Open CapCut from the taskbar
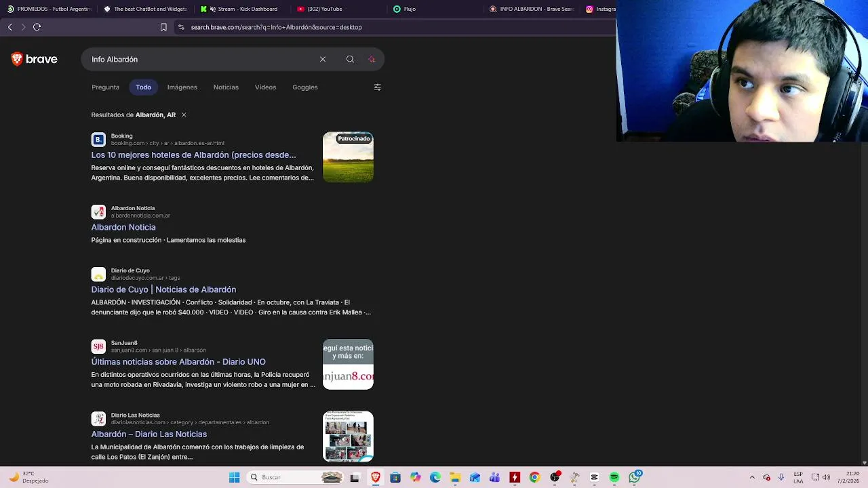This screenshot has width=868, height=488. pos(595,477)
